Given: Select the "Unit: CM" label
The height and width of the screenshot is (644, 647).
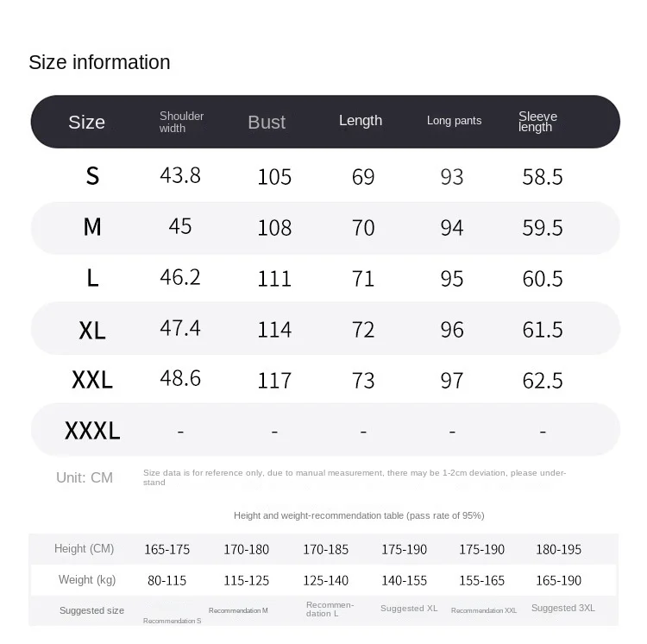Looking at the screenshot, I should [85, 477].
